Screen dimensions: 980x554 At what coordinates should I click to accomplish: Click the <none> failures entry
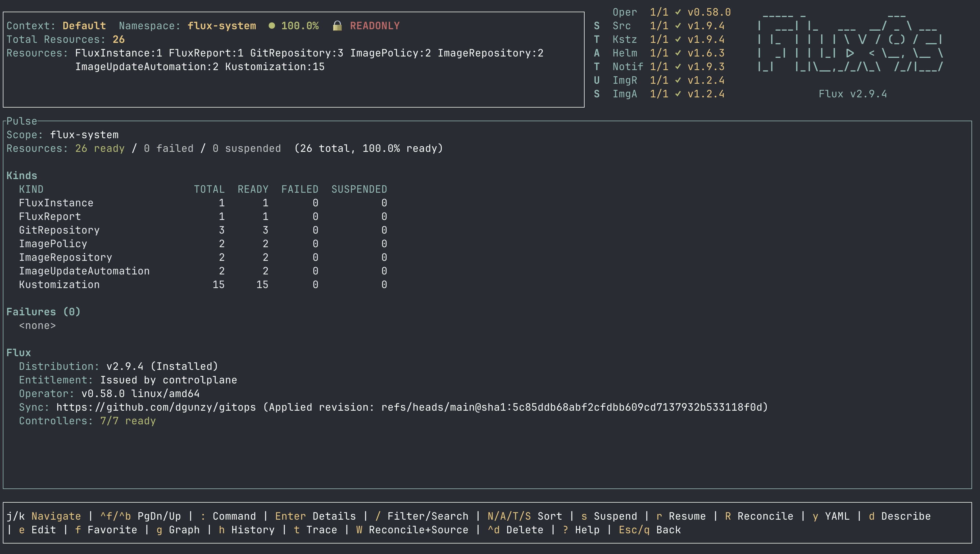tap(37, 326)
